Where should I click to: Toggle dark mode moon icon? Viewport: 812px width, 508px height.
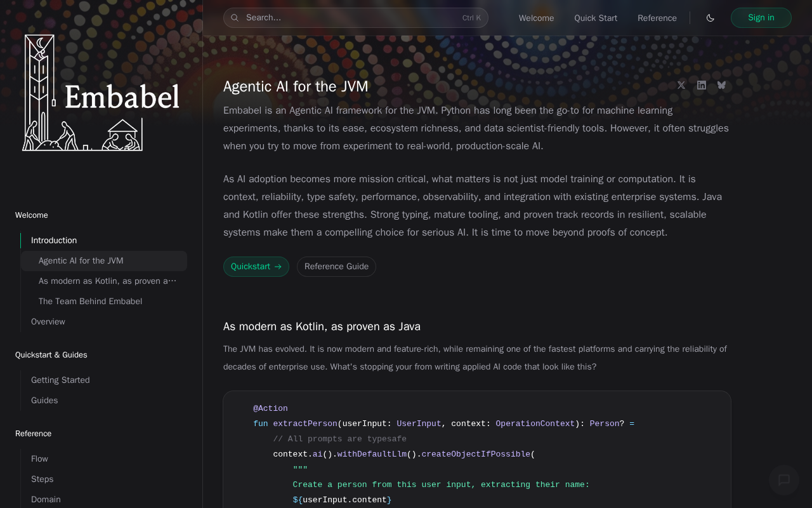click(x=710, y=18)
